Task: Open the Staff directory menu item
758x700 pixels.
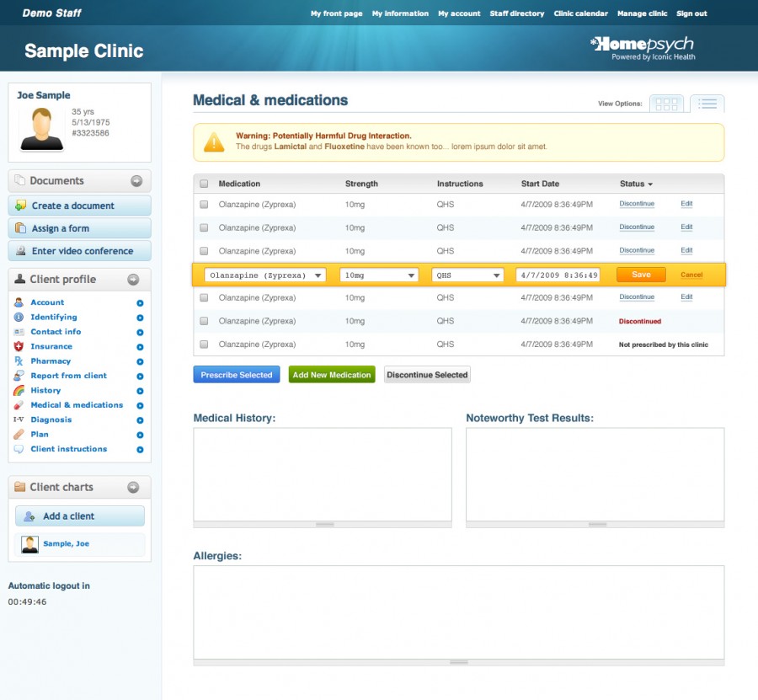Action: pos(517,13)
